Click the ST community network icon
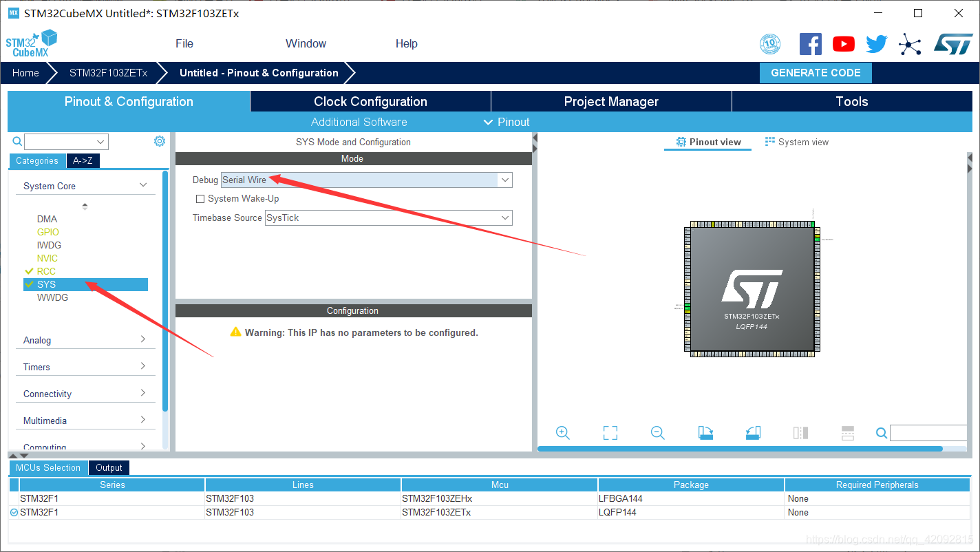The height and width of the screenshot is (552, 980). coord(910,45)
